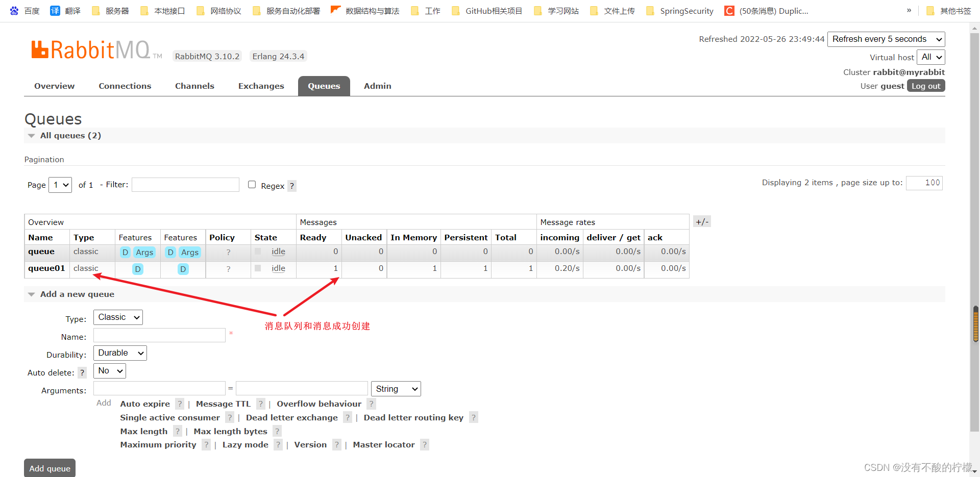Open the Virtual host dropdown

click(931, 57)
